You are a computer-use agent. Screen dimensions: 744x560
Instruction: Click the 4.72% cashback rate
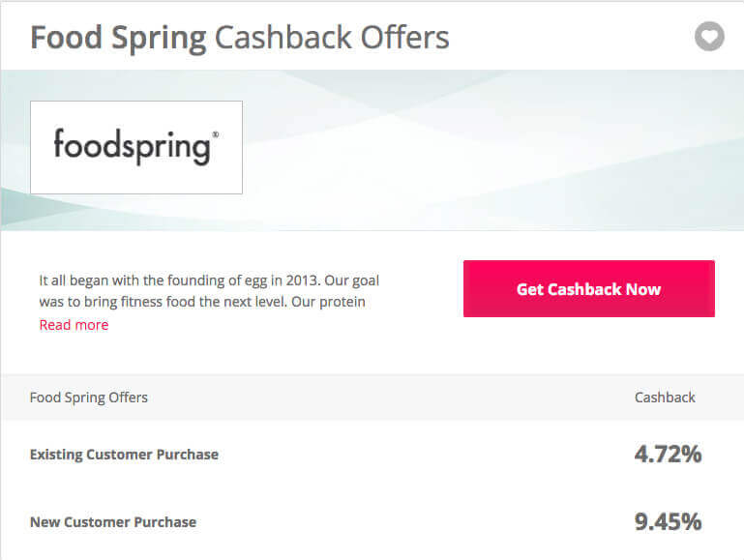pos(669,454)
